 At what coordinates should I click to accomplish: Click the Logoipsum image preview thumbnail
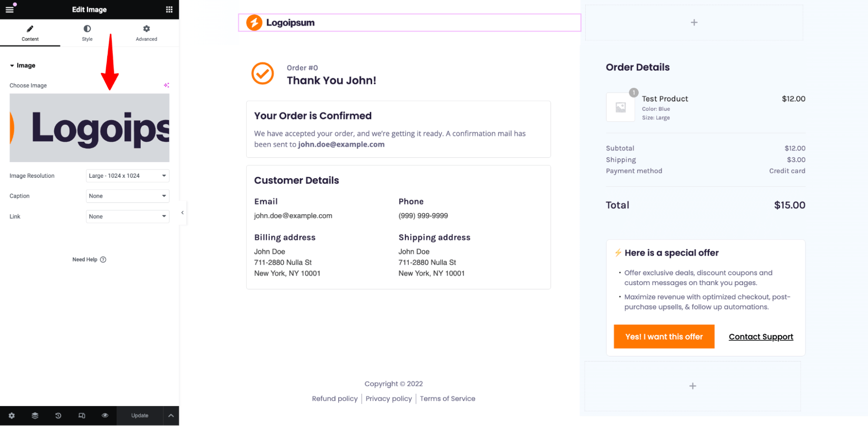pyautogui.click(x=89, y=128)
